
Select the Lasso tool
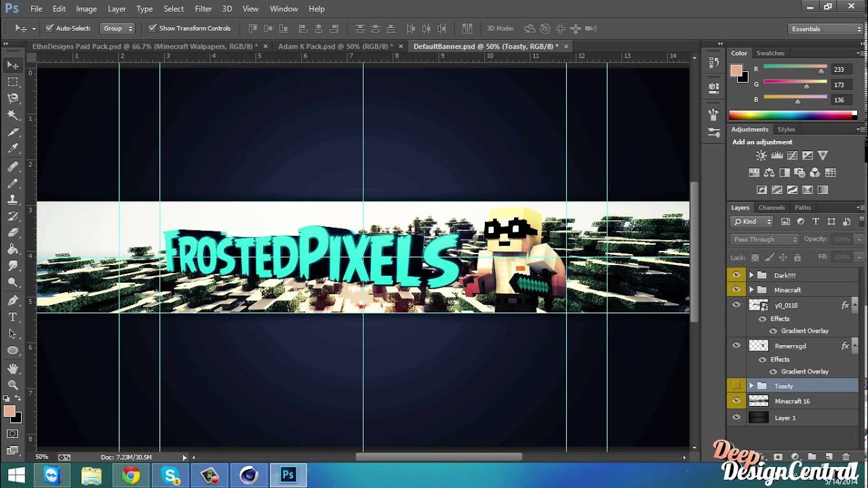point(13,99)
